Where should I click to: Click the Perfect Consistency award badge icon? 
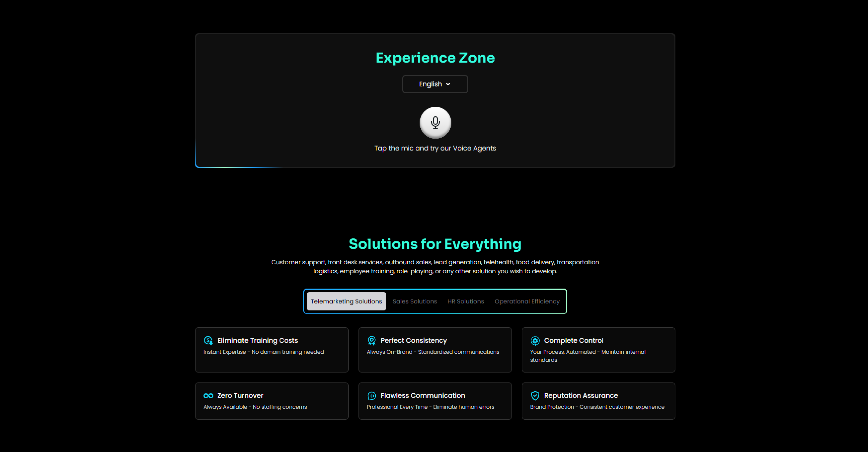(x=372, y=341)
